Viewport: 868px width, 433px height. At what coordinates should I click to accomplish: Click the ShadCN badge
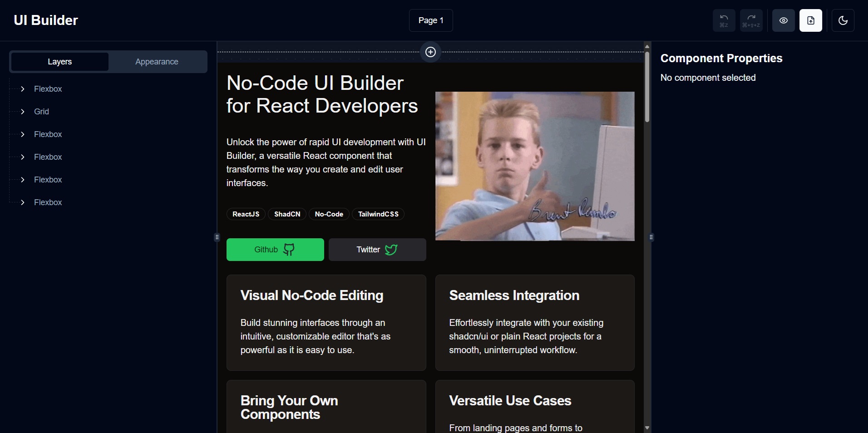click(x=287, y=214)
